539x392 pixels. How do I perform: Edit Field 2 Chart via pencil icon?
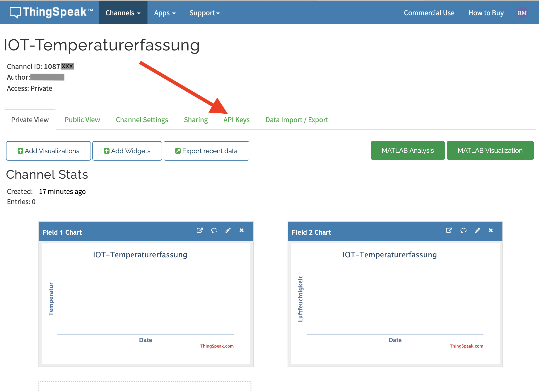coord(477,230)
